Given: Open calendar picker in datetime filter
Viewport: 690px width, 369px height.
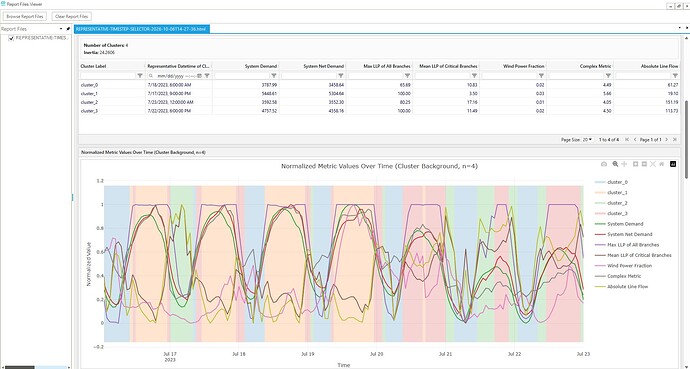Looking at the screenshot, I should click(x=199, y=76).
